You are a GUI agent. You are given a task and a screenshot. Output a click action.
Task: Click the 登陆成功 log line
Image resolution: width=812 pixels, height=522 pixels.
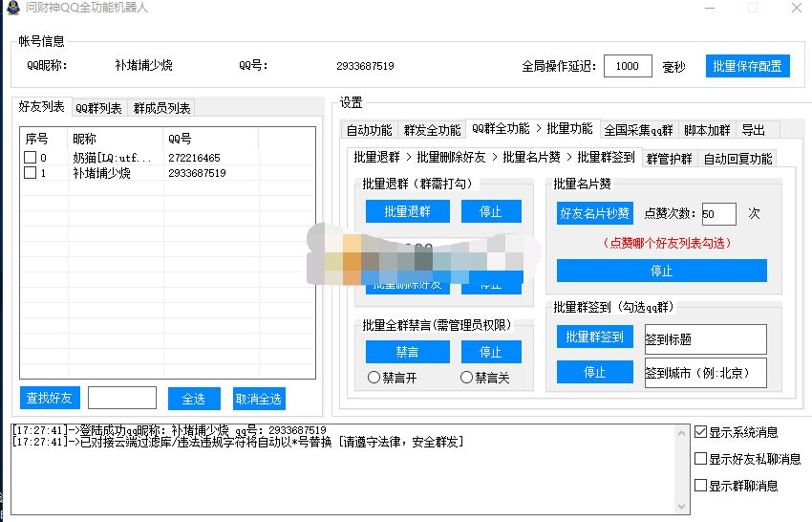click(169, 430)
